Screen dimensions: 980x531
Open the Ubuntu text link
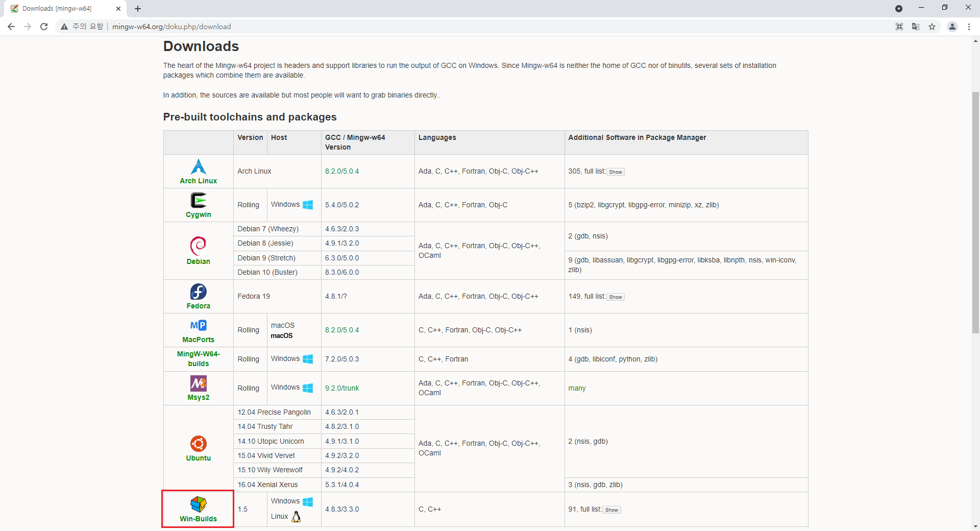coord(198,458)
